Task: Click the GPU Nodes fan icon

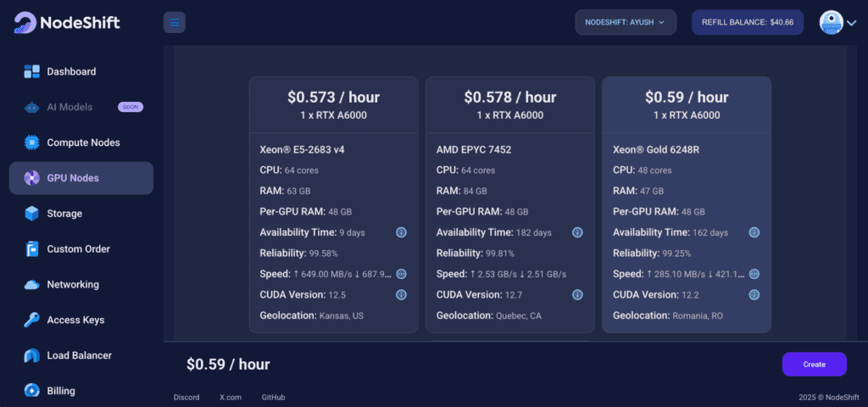Action: pyautogui.click(x=31, y=178)
